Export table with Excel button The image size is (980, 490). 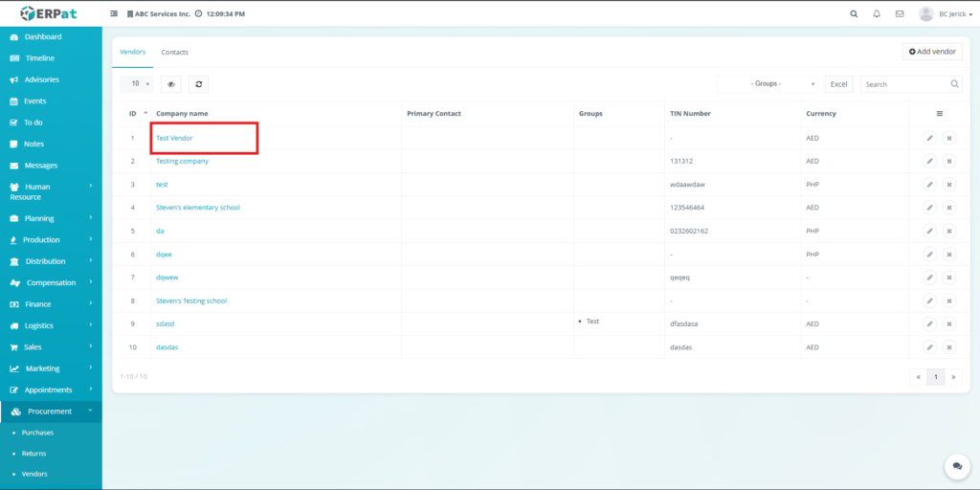click(x=838, y=84)
